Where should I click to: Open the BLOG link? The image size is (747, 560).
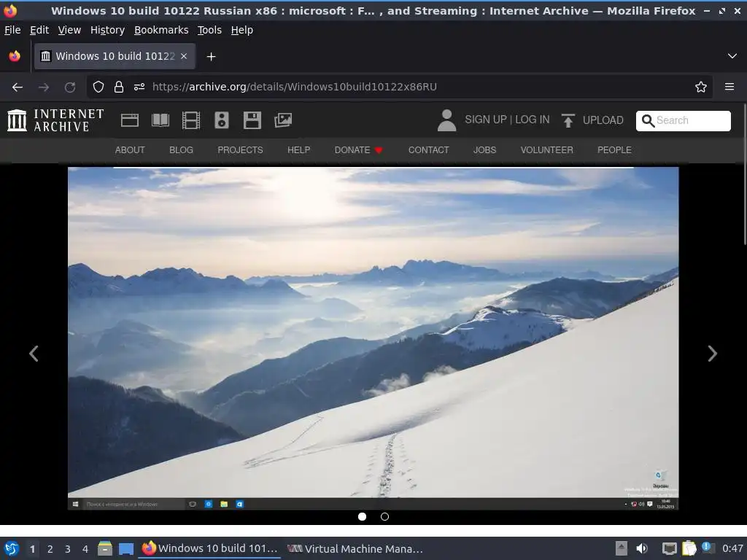[181, 150]
